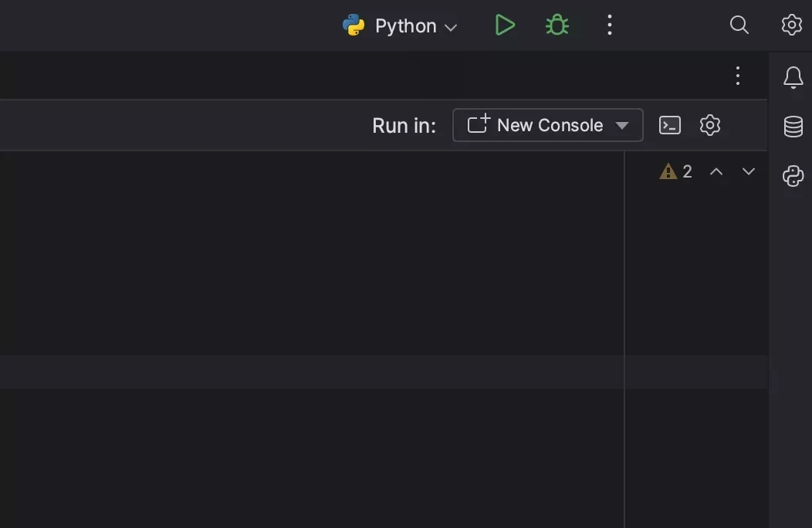Open the editor tab options three-dot menu
This screenshot has width=812, height=528.
[737, 76]
